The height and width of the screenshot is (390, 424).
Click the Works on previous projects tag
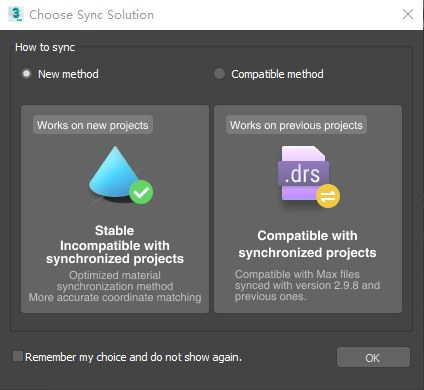coord(296,125)
